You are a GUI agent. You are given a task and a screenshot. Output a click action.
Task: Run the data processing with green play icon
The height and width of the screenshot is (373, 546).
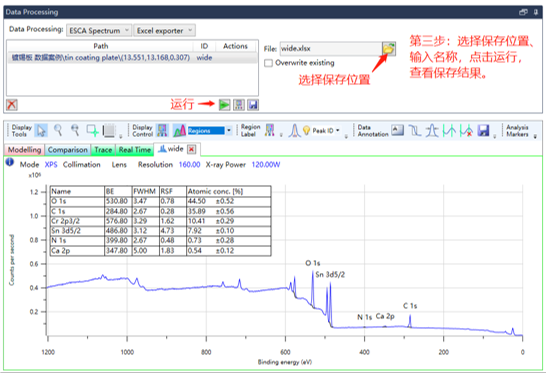click(224, 104)
